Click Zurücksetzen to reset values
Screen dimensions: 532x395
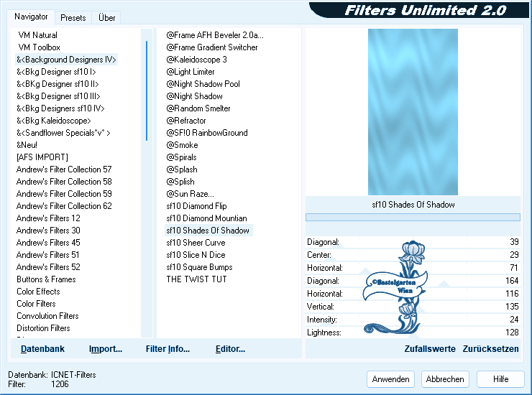pos(490,349)
